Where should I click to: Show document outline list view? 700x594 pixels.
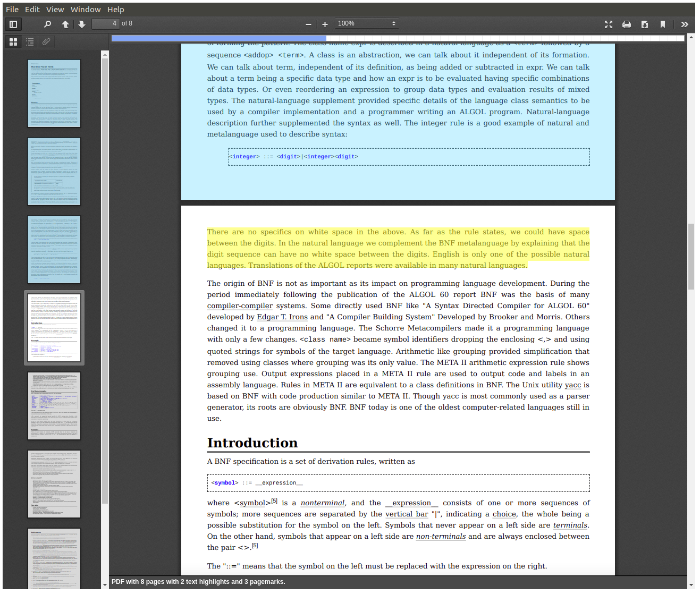tap(30, 41)
